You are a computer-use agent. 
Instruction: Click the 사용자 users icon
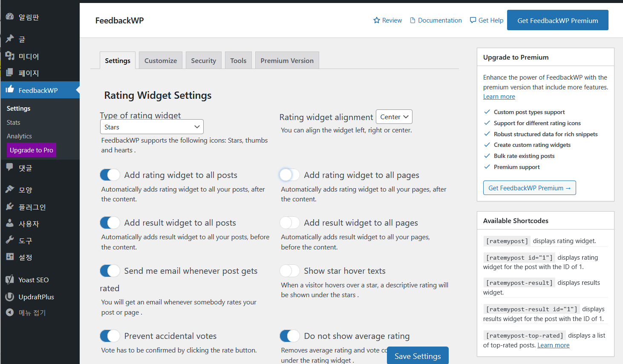(10, 223)
